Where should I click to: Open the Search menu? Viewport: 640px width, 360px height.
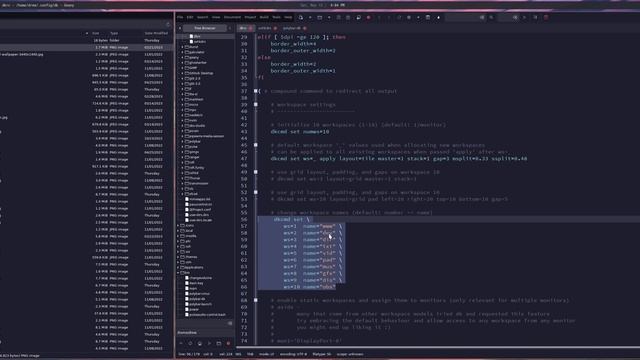tap(202, 18)
